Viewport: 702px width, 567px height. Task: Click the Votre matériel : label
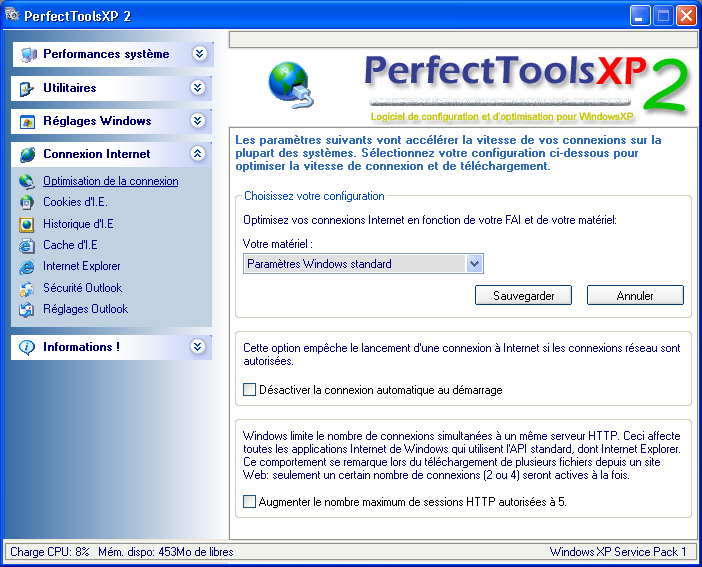pos(278,244)
